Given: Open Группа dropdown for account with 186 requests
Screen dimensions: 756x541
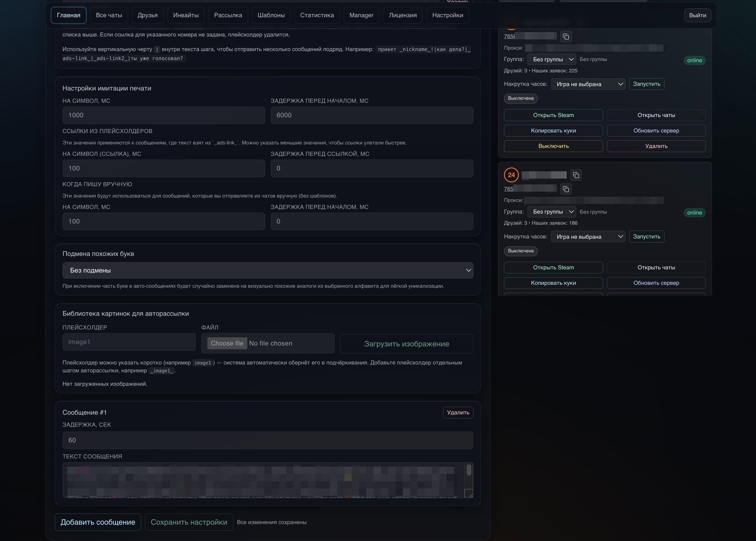Looking at the screenshot, I should point(552,212).
